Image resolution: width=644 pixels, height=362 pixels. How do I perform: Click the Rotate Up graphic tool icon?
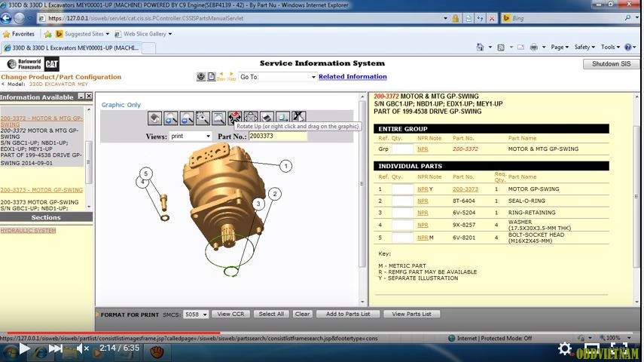(235, 118)
